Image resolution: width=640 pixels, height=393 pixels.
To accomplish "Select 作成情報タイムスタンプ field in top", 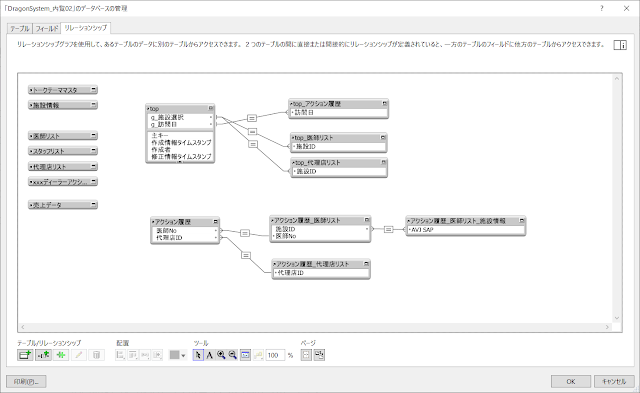I will (180, 142).
